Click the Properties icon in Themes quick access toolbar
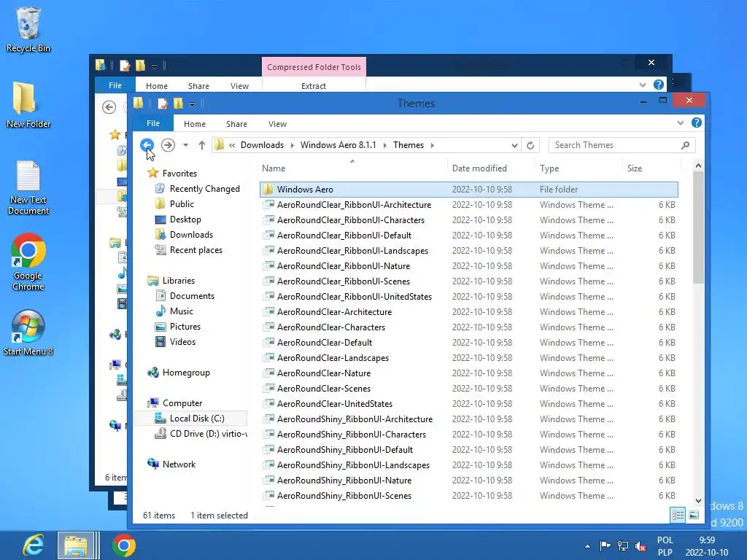The height and width of the screenshot is (560, 747). (163, 104)
